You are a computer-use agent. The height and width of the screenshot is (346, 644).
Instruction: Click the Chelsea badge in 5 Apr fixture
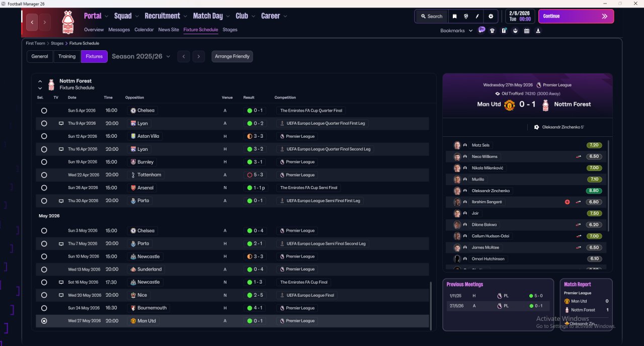[133, 110]
